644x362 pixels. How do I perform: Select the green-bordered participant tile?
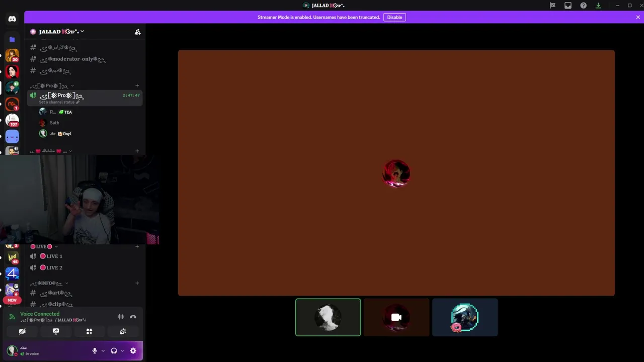pyautogui.click(x=328, y=317)
